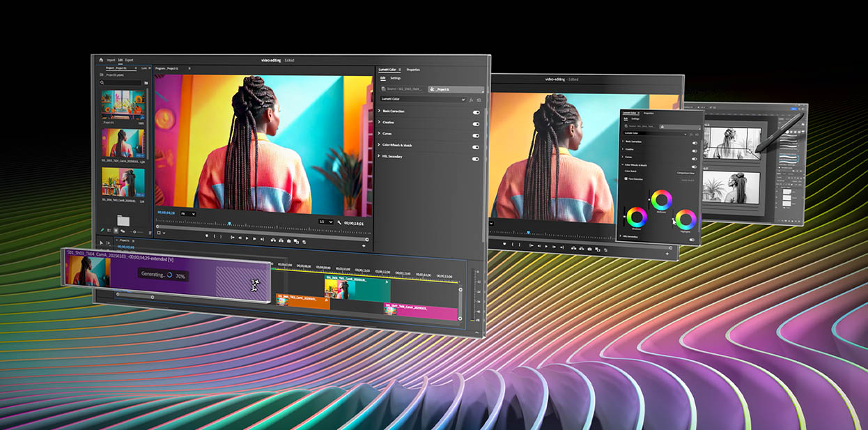Open the wrench settings icon in Program monitor
Viewport: 868px width, 430px height.
pyautogui.click(x=339, y=222)
